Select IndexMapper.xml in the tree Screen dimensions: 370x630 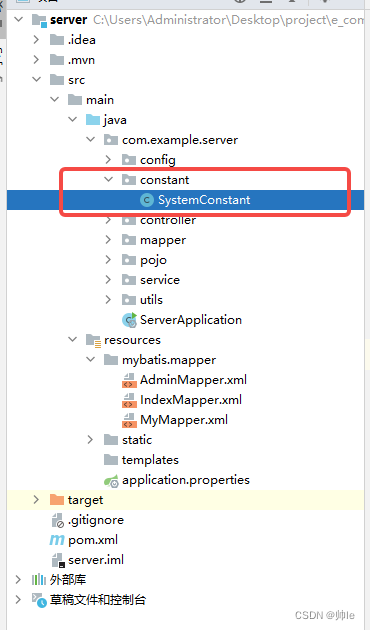191,400
